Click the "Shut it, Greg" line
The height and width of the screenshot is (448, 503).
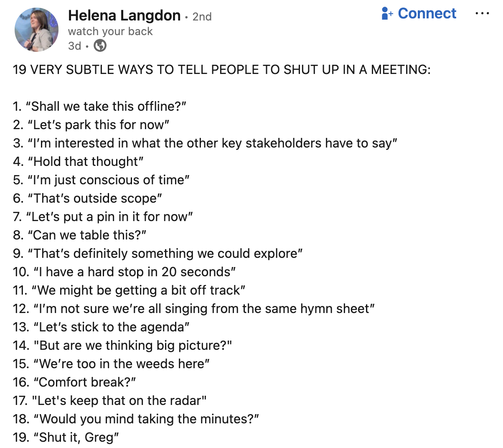66,437
